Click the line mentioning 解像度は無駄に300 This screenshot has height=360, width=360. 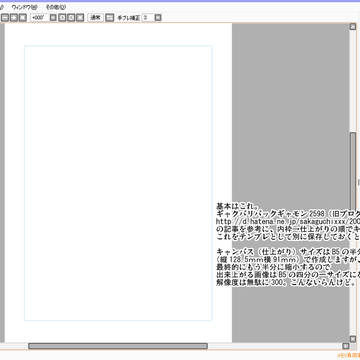[x=286, y=283]
